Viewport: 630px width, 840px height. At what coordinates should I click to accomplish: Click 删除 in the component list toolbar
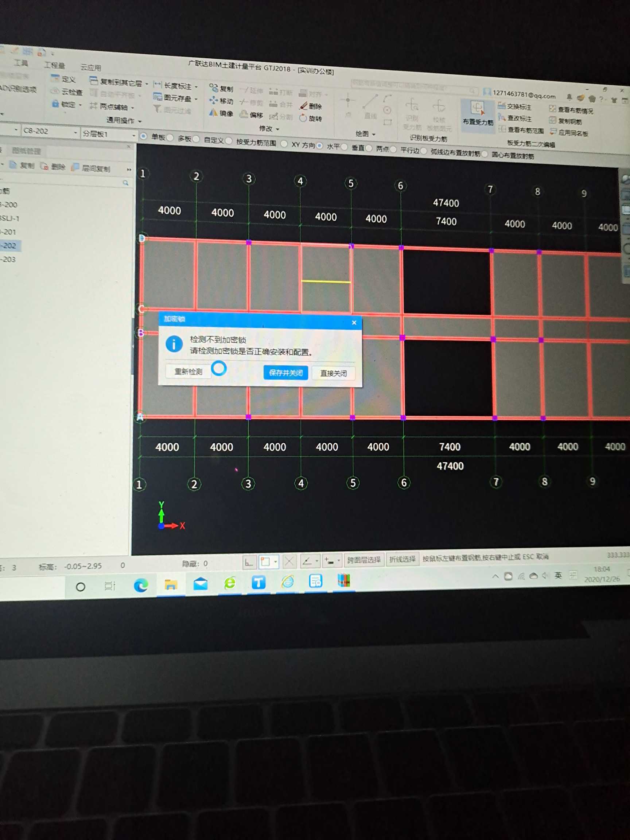[53, 166]
